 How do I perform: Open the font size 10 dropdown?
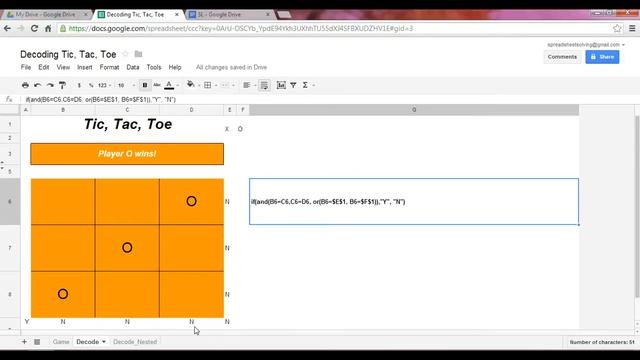pyautogui.click(x=126, y=85)
